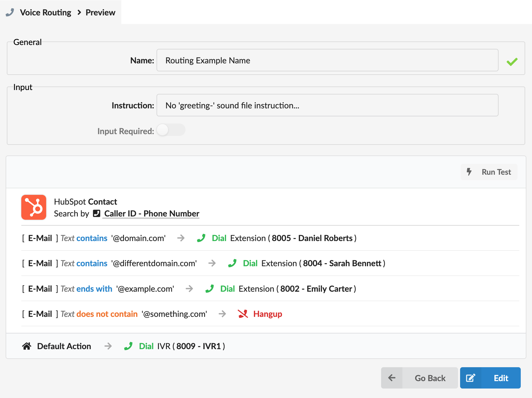Click the arrow icon in the @differentdomain.com rule
This screenshot has width=532, height=398.
coord(212,263)
